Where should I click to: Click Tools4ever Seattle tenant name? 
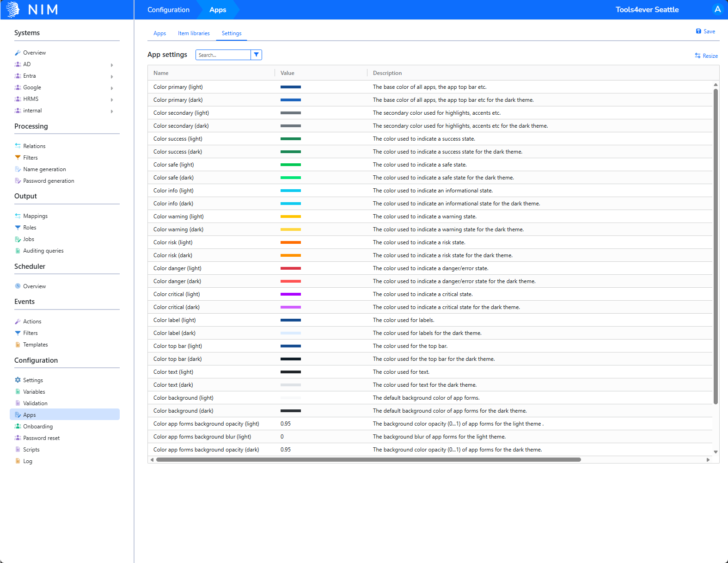(x=647, y=10)
